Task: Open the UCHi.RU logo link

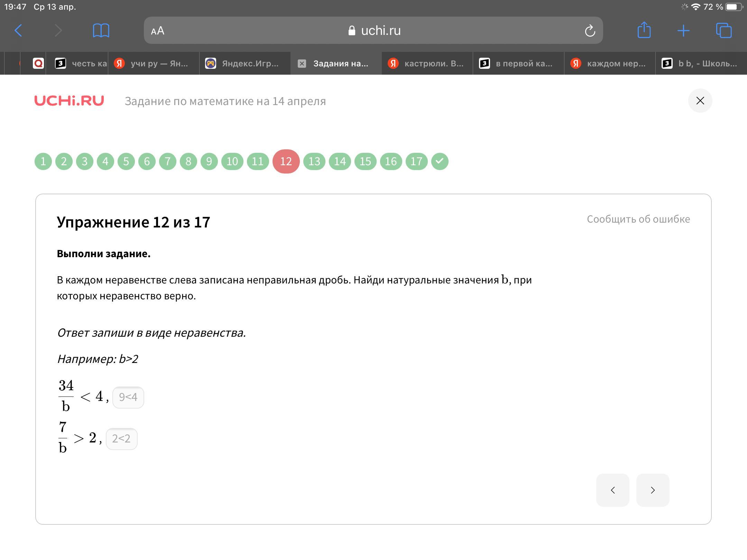Action: click(x=69, y=101)
